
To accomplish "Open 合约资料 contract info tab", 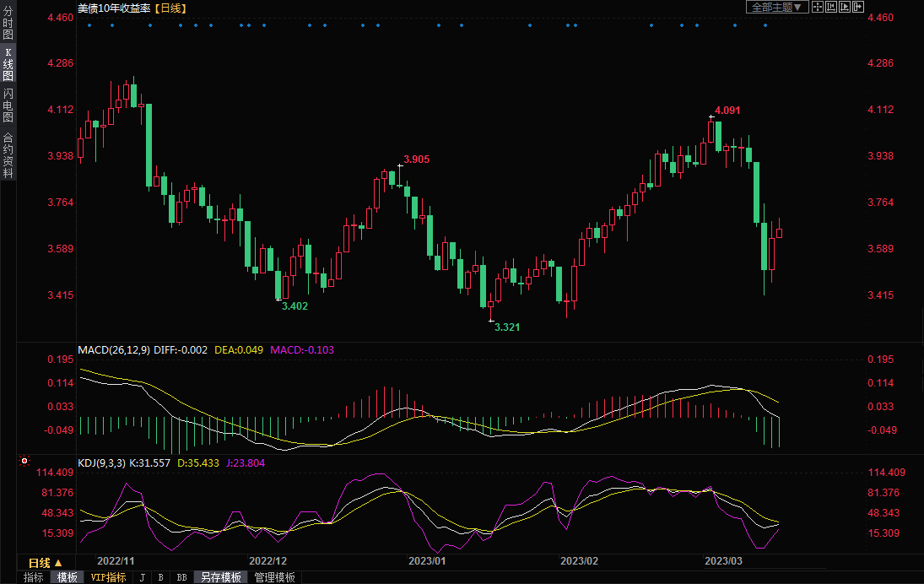I will click(x=8, y=154).
